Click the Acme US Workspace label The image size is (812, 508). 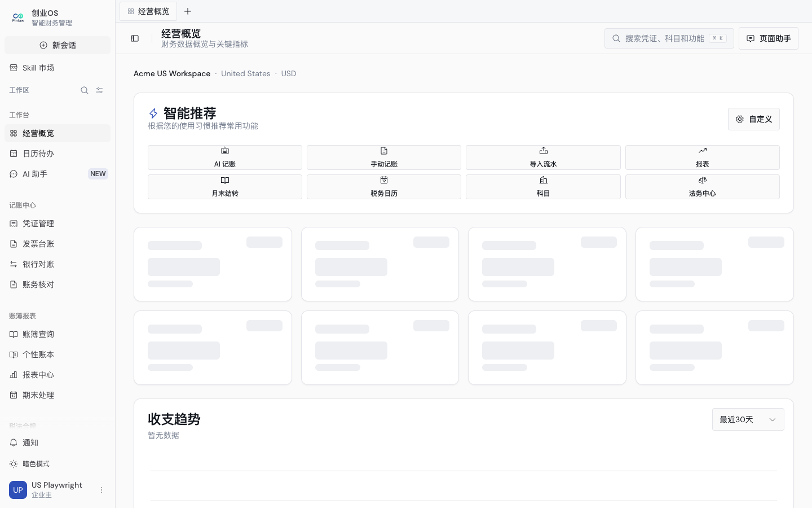pyautogui.click(x=172, y=73)
